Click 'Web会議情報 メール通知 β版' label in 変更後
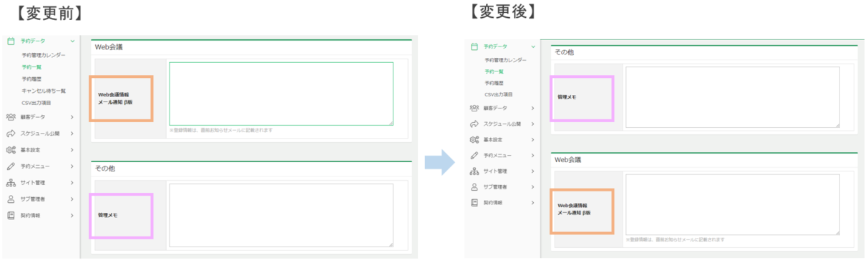 click(x=575, y=209)
